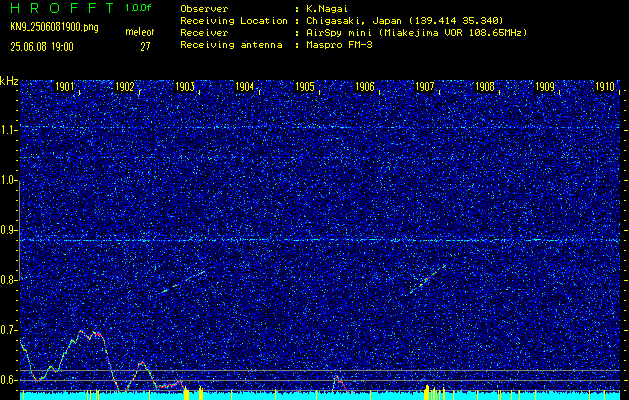Screen dimensions: 629x400
Task: Click the 1902 time marker
Action: pyautogui.click(x=124, y=87)
